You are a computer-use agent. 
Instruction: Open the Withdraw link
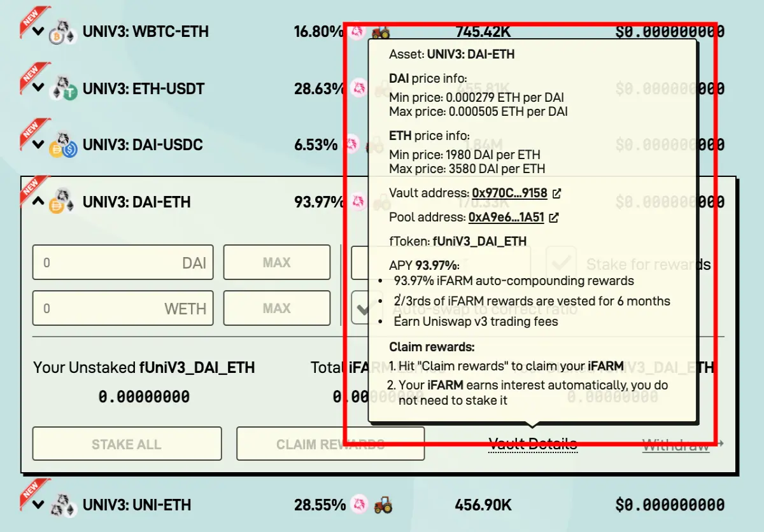point(676,445)
